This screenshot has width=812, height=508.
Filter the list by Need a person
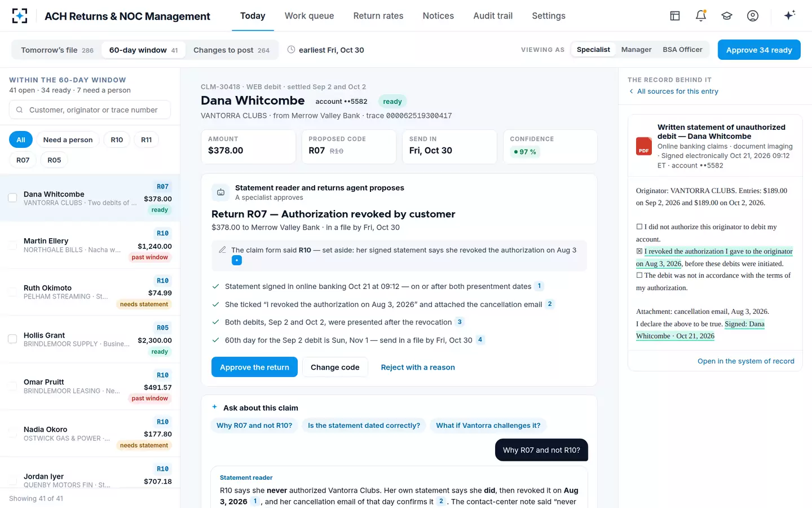point(68,140)
